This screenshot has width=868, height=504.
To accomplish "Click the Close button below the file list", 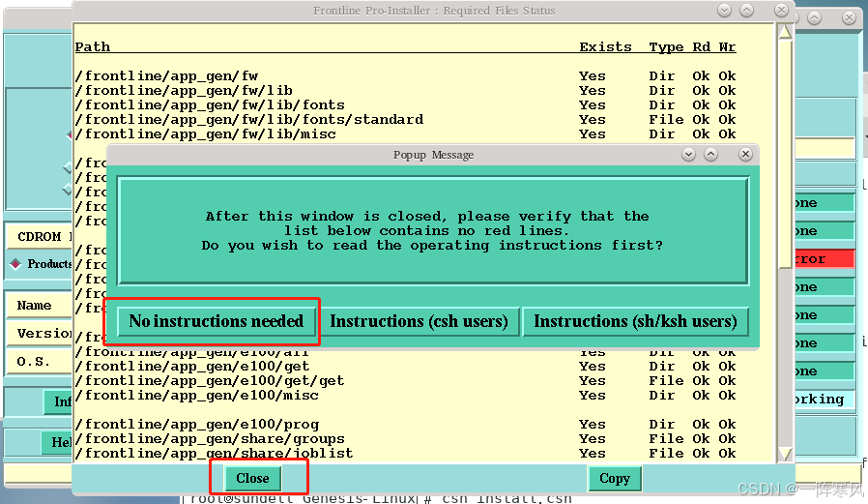I will (253, 478).
